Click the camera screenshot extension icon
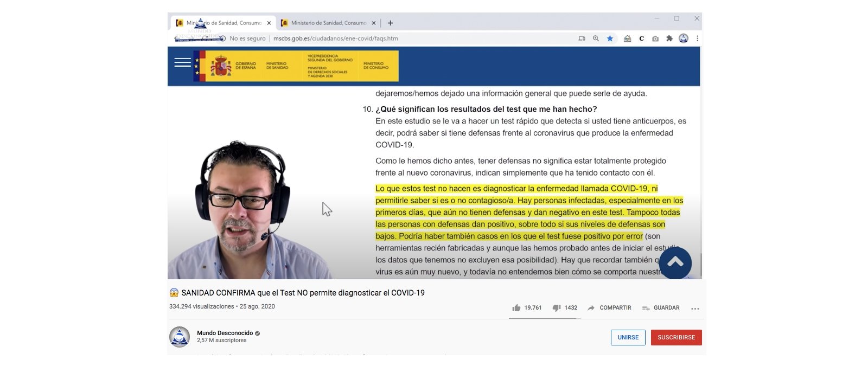 655,38
